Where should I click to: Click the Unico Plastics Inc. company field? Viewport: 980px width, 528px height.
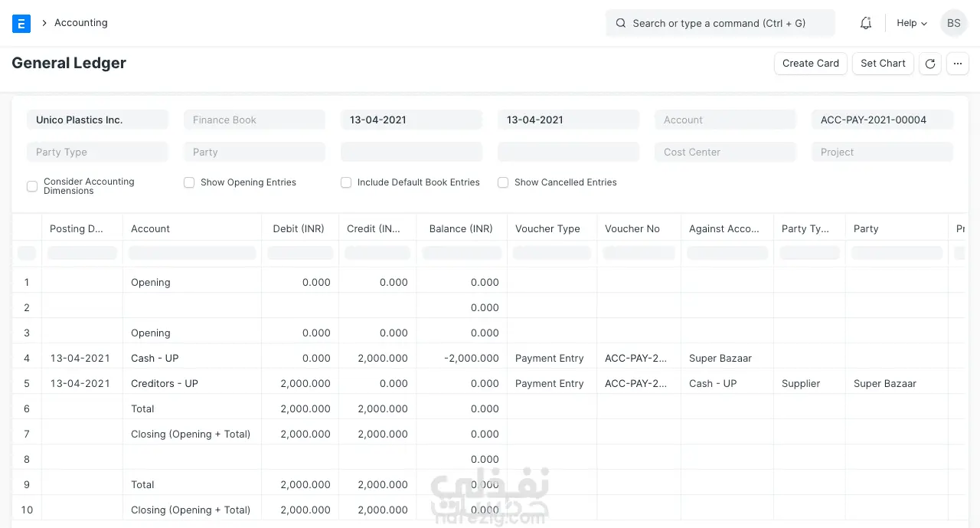click(97, 120)
